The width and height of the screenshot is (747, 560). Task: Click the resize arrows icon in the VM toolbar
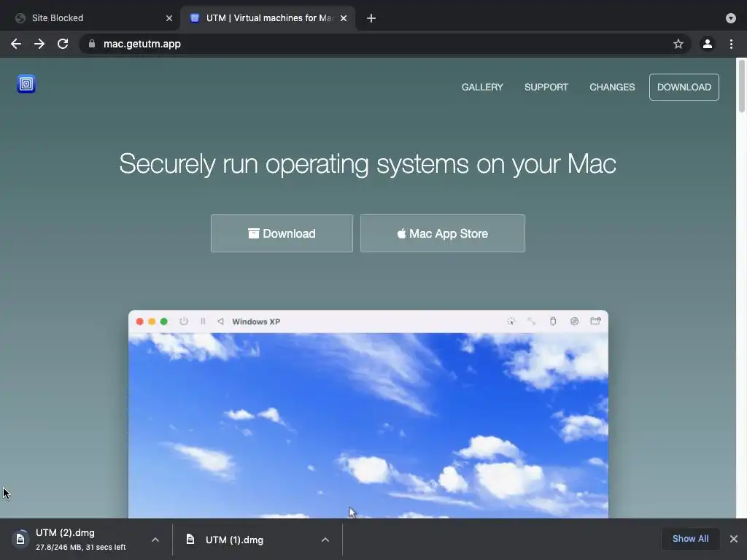pyautogui.click(x=531, y=322)
